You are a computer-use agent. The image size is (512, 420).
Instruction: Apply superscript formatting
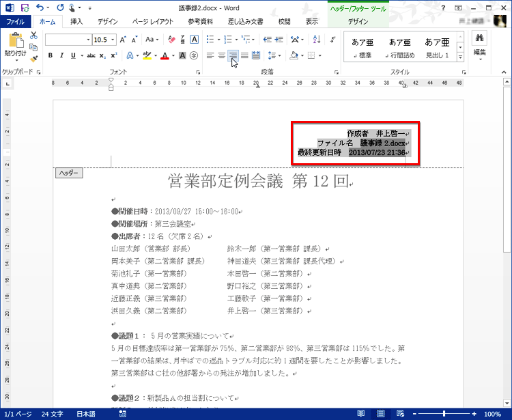click(x=113, y=56)
